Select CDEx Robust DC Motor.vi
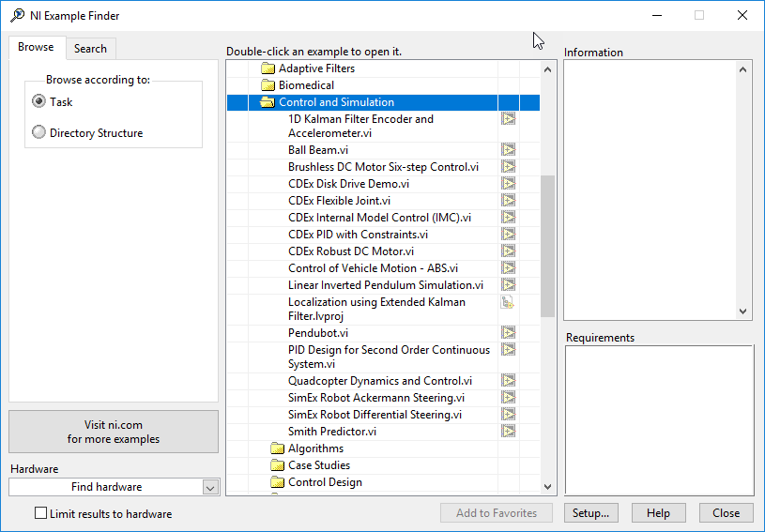765x532 pixels. [351, 251]
